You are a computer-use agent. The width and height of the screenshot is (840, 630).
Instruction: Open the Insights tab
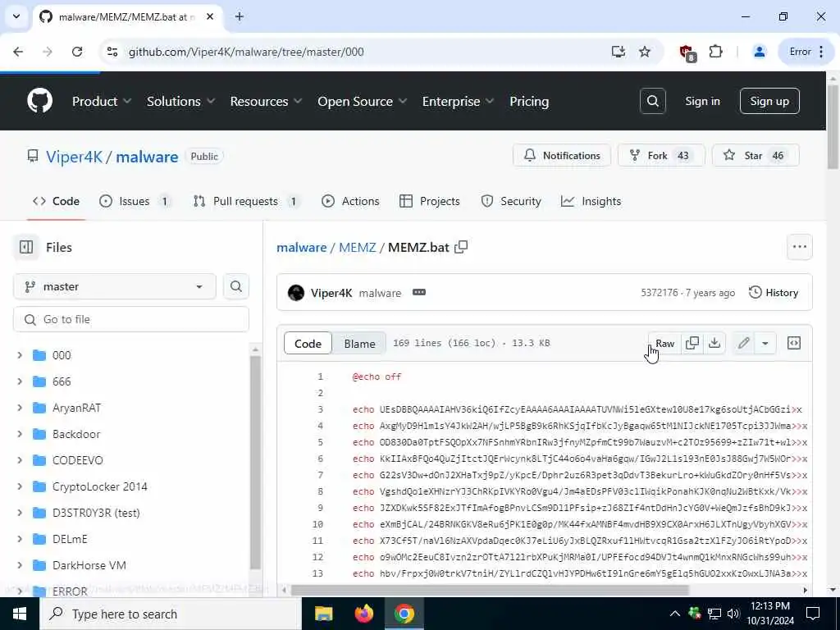pyautogui.click(x=591, y=201)
